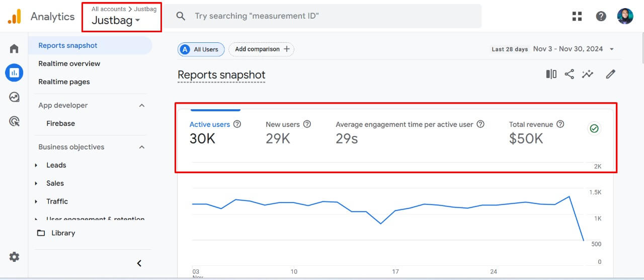The width and height of the screenshot is (644, 280).
Task: Click the magnifier search icon
Action: tap(181, 16)
